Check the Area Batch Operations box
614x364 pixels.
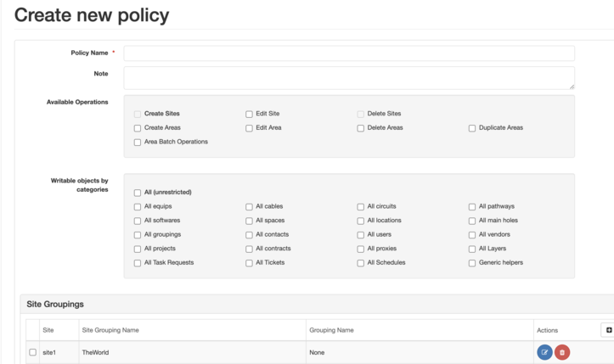coord(138,143)
